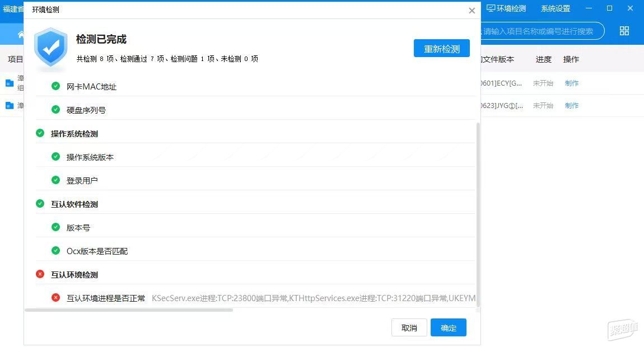Maximize the main application window
The width and height of the screenshot is (644, 347).
(609, 8)
